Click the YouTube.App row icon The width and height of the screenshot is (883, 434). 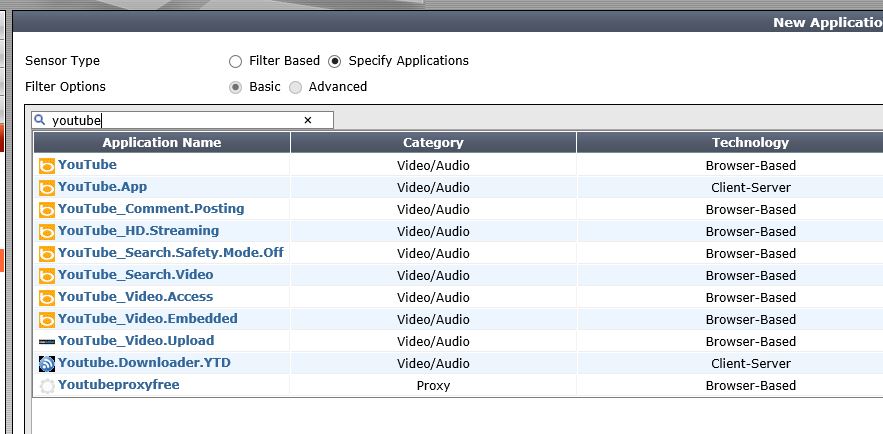coord(47,188)
